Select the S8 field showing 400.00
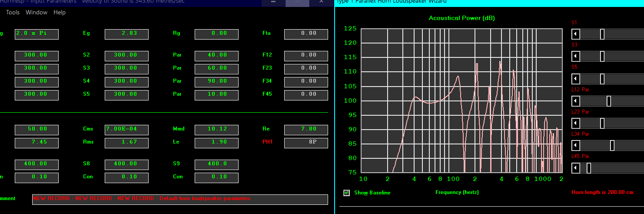This screenshot has width=644, height=214. (x=126, y=165)
